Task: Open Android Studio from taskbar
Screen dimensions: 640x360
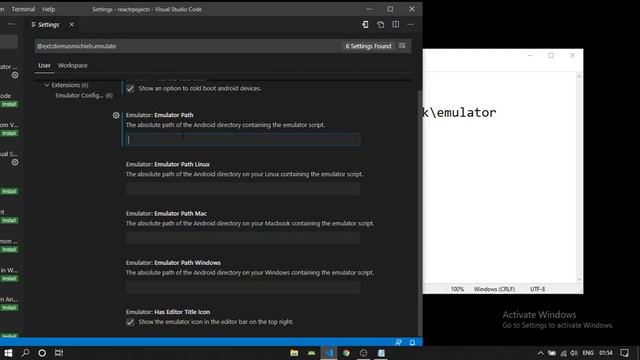Action: click(311, 353)
